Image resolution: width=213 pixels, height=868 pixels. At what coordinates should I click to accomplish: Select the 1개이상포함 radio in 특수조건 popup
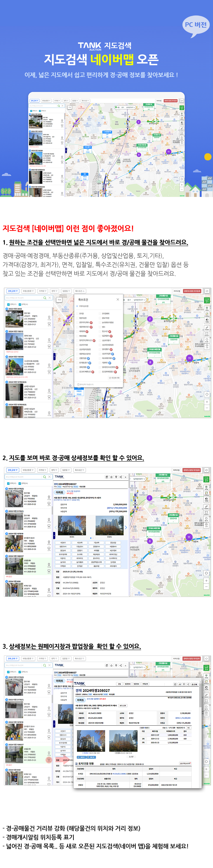click(77, 306)
